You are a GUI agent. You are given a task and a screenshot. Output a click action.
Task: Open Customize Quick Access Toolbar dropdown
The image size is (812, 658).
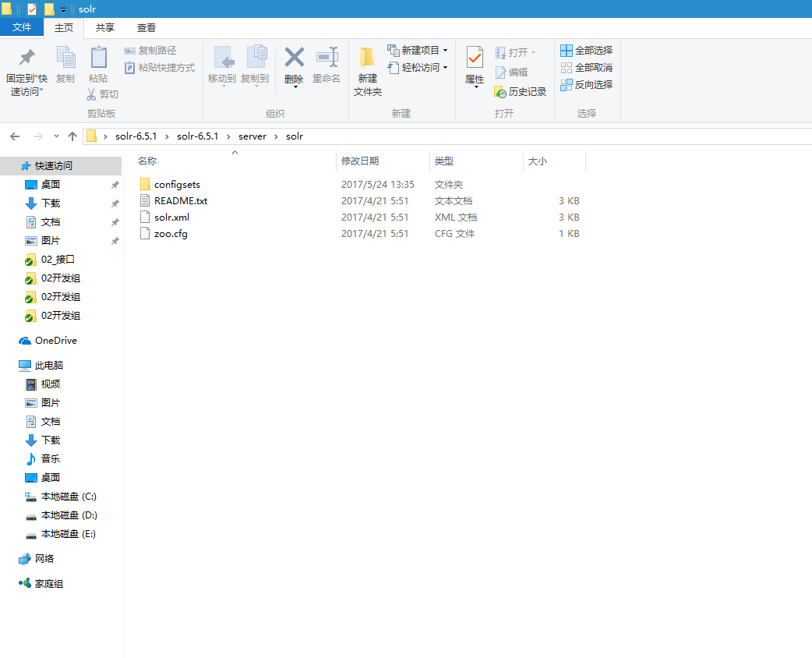(63, 9)
